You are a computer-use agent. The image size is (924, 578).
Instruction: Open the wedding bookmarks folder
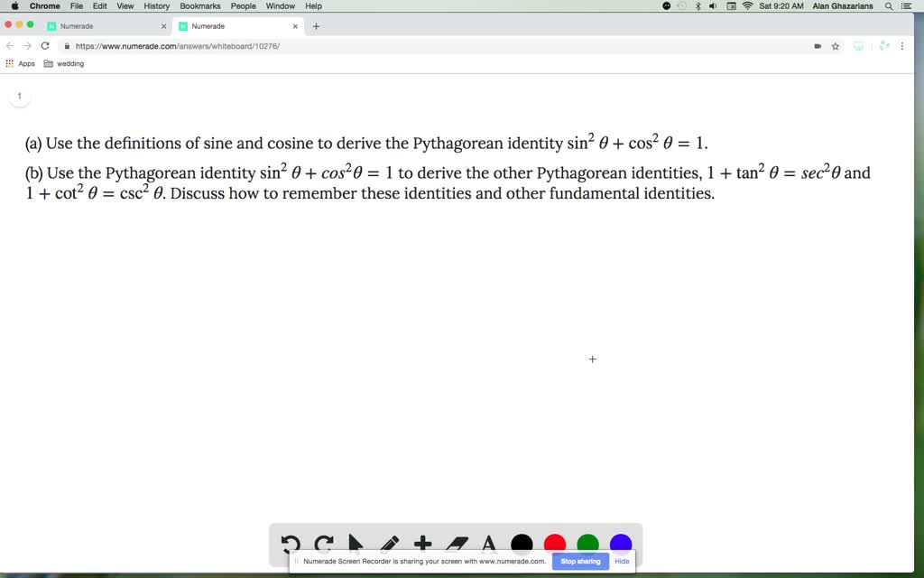tap(66, 63)
